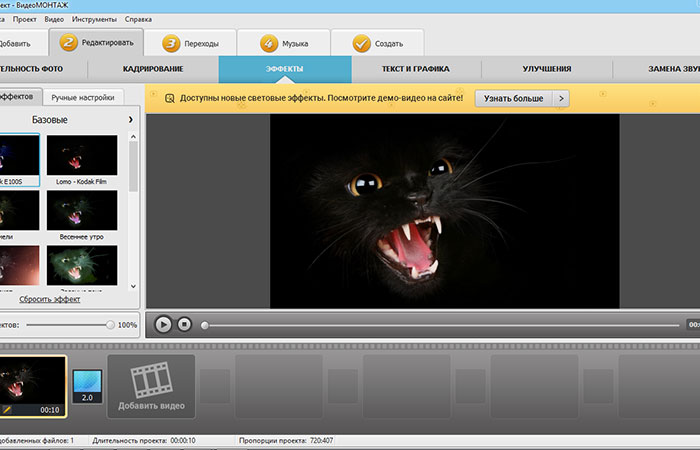Click the effects list scrollbar thumb
The image size is (700, 450).
point(133,167)
